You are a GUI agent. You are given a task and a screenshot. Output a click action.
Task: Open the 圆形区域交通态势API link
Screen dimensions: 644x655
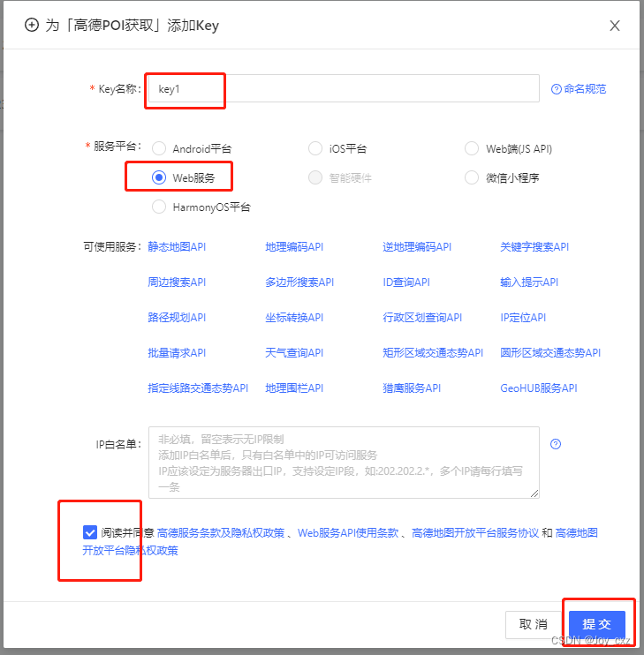click(550, 353)
